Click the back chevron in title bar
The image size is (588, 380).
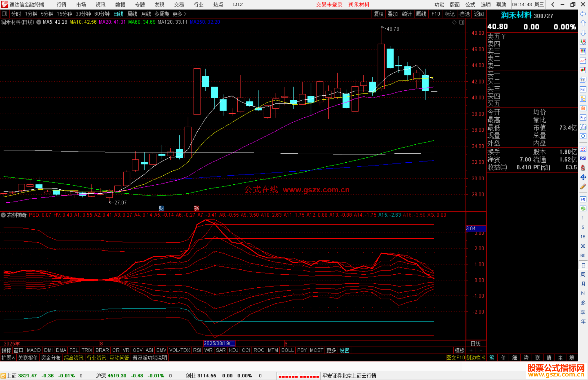pyautogui.click(x=553, y=5)
